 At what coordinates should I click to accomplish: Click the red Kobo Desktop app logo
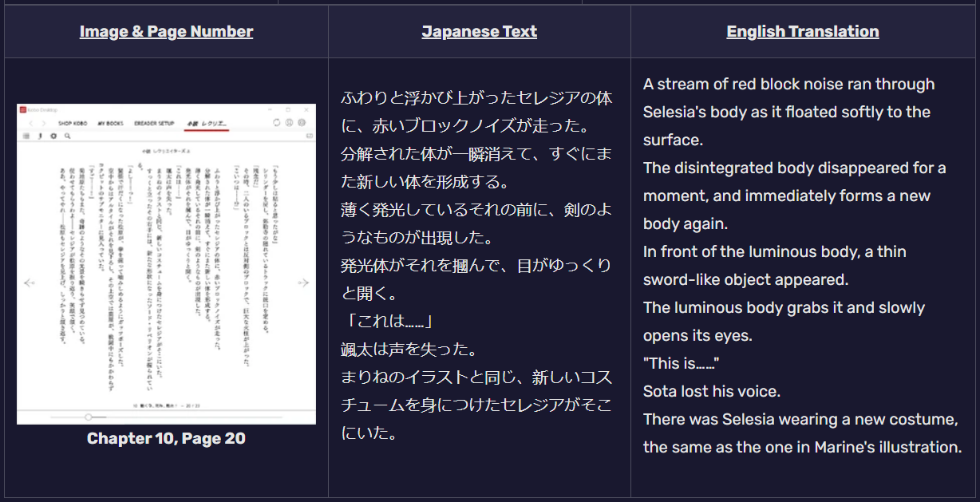(x=22, y=109)
